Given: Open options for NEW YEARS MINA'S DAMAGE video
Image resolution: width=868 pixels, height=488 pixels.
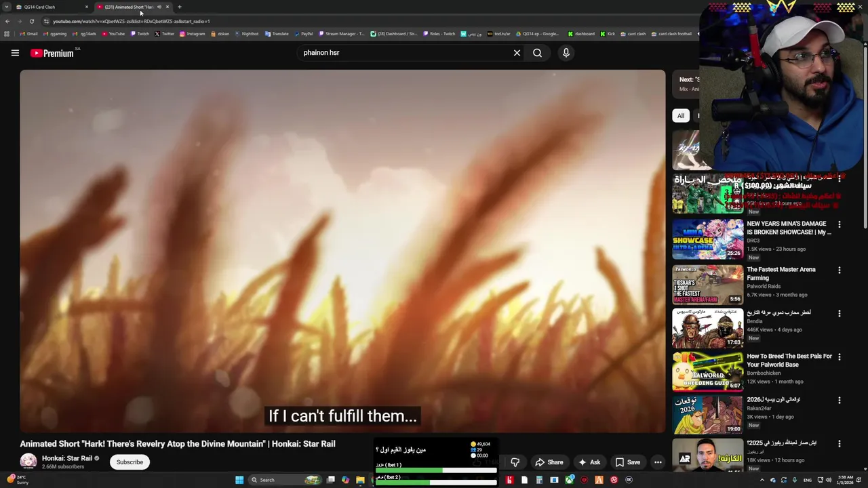Looking at the screenshot, I should tap(839, 224).
